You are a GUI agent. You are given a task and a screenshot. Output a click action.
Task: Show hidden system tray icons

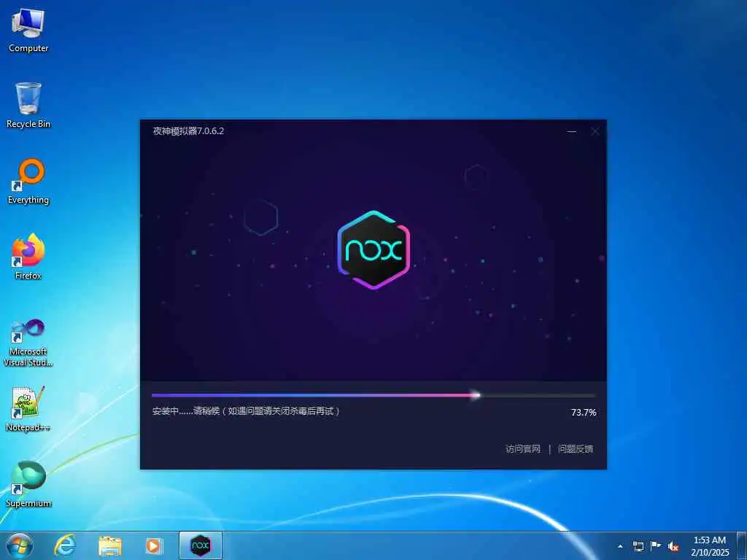tap(620, 546)
